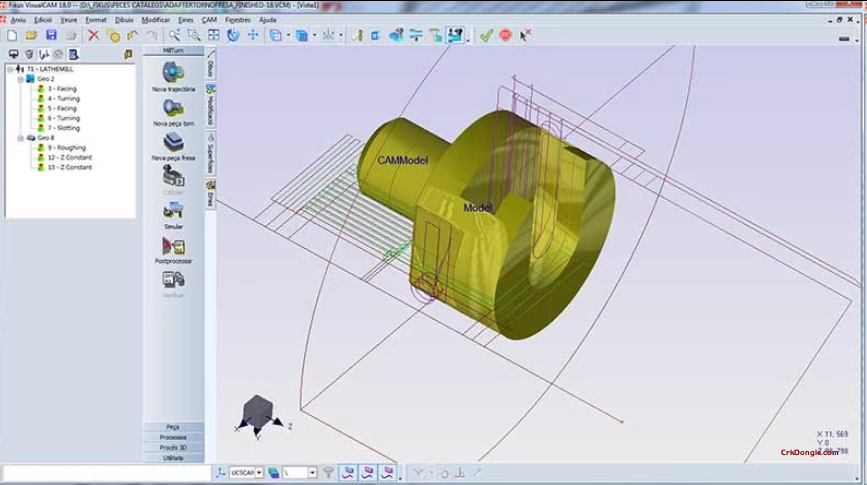
Task: Select the Processos panel button
Action: (x=173, y=437)
